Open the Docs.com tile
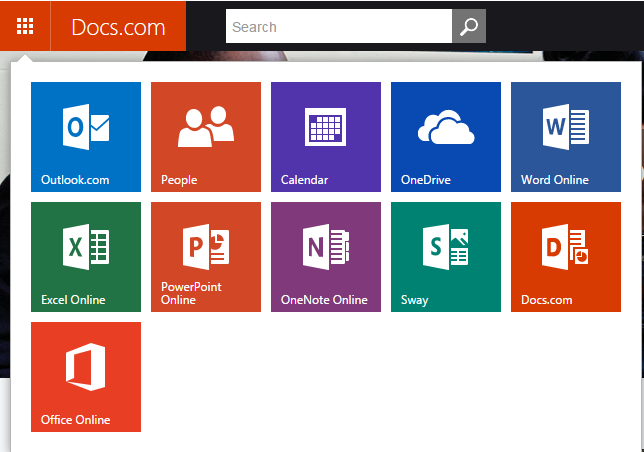Image resolution: width=644 pixels, height=452 pixels. pos(566,257)
